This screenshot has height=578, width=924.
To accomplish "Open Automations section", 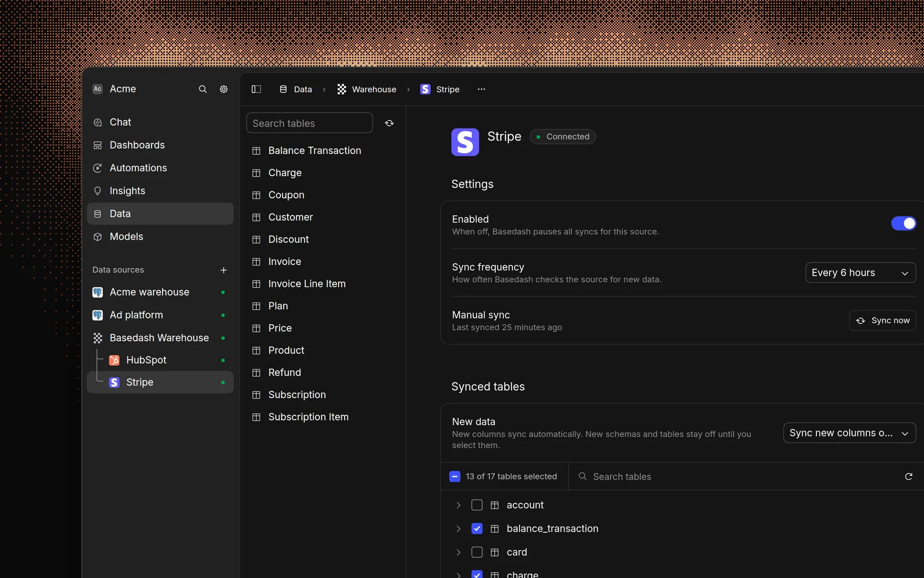I will (x=160, y=168).
